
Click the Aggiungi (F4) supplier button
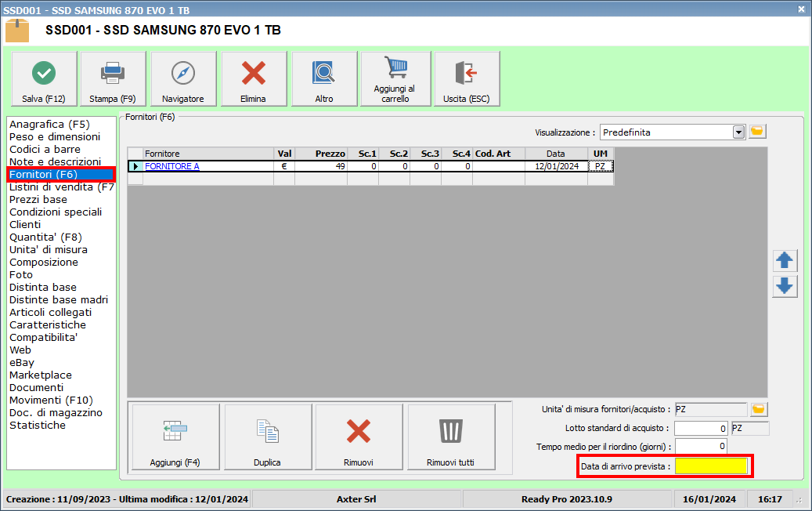click(175, 437)
